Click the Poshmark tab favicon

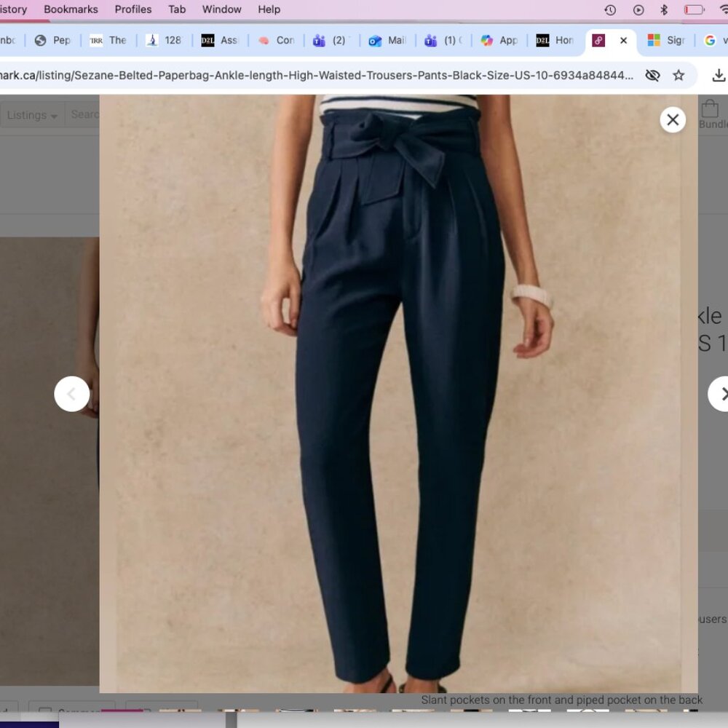[x=598, y=40]
